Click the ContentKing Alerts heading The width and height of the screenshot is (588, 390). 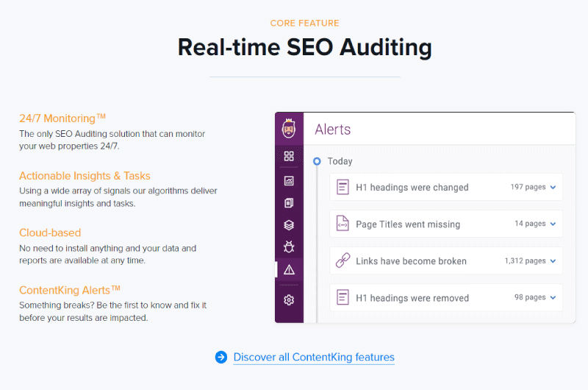(69, 290)
